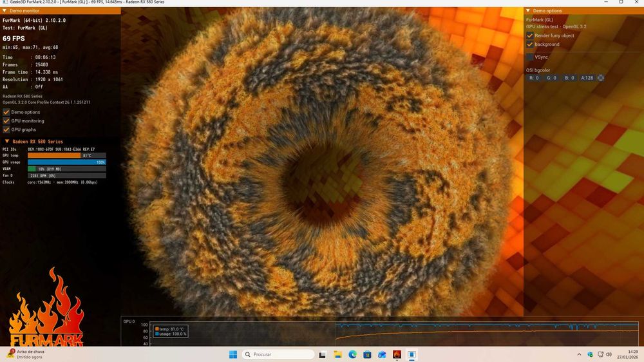Click the Test: FurMark (GL) line
Viewport: 644px width, 362px height.
[25, 28]
